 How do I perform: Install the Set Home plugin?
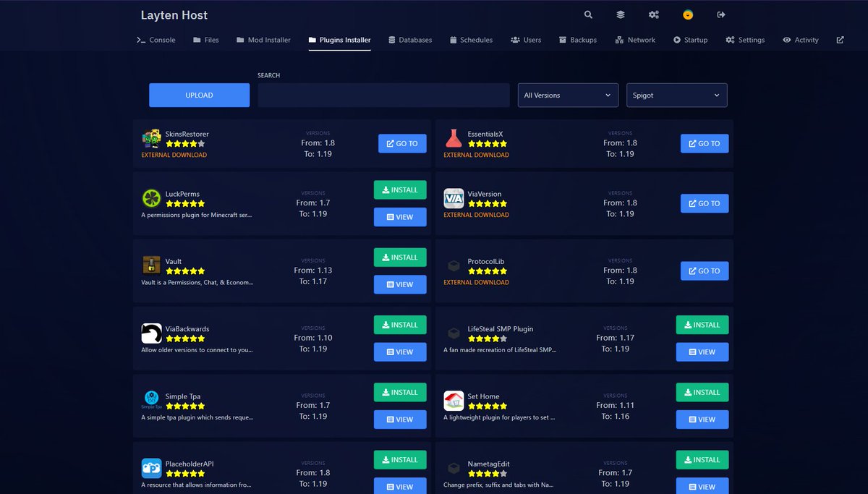point(702,392)
